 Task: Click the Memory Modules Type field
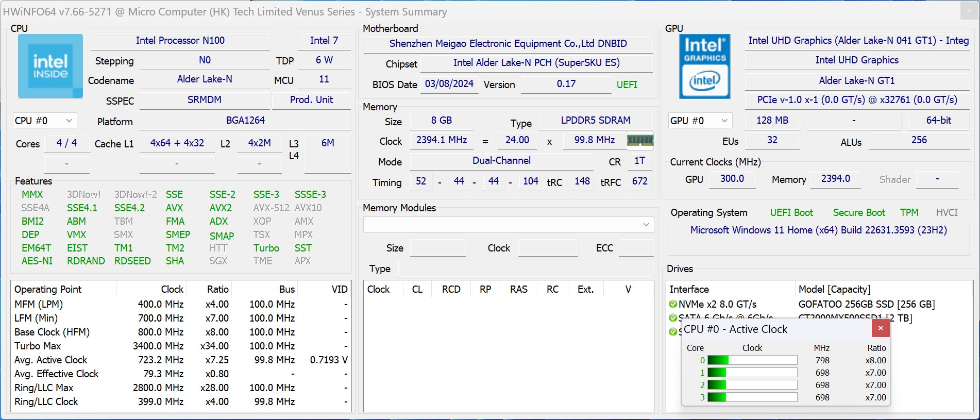click(526, 268)
